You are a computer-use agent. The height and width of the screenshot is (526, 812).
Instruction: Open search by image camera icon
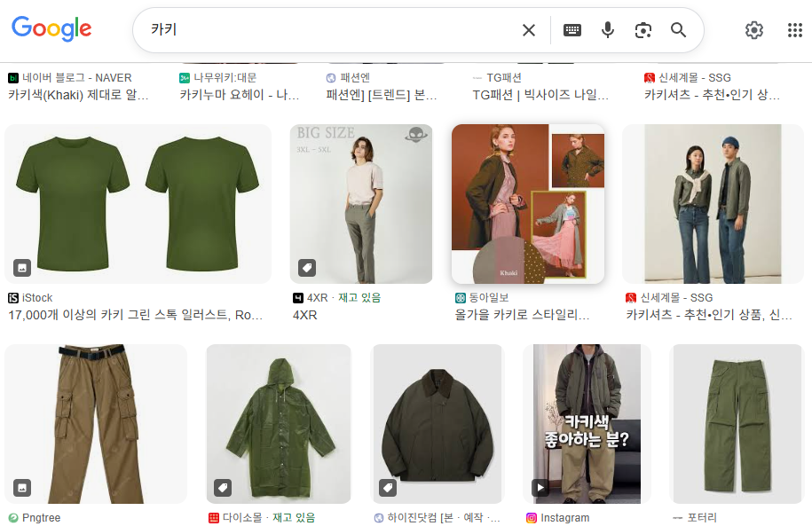click(x=643, y=30)
